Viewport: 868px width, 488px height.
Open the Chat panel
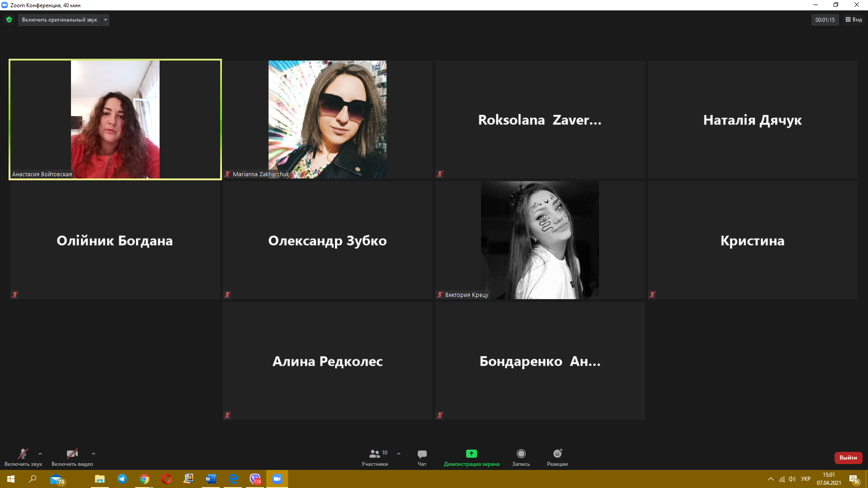[422, 457]
